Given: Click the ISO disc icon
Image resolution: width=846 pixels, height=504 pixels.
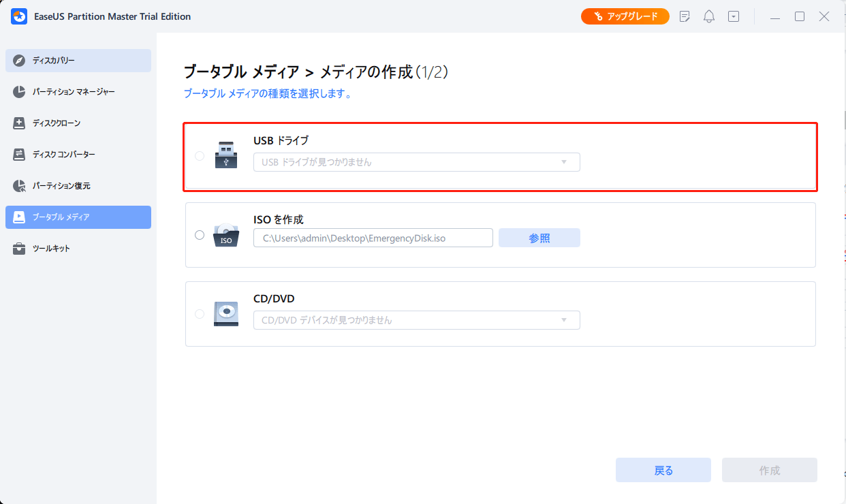Looking at the screenshot, I should tap(226, 235).
